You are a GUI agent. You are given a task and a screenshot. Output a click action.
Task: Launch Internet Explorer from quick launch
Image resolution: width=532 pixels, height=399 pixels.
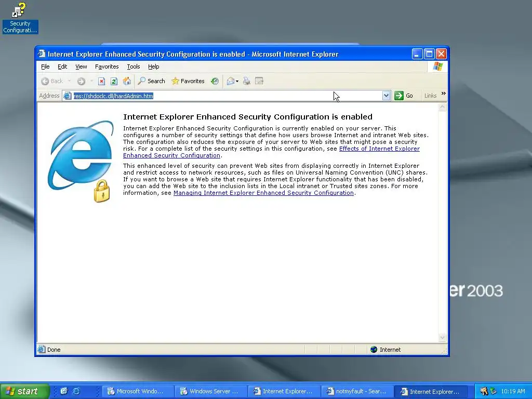tap(76, 391)
